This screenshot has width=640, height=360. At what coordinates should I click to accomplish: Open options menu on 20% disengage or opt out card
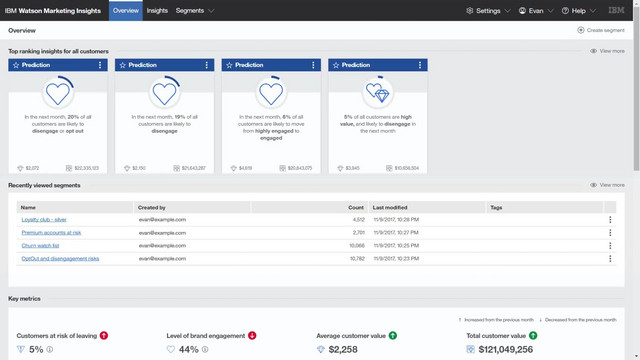(100, 65)
